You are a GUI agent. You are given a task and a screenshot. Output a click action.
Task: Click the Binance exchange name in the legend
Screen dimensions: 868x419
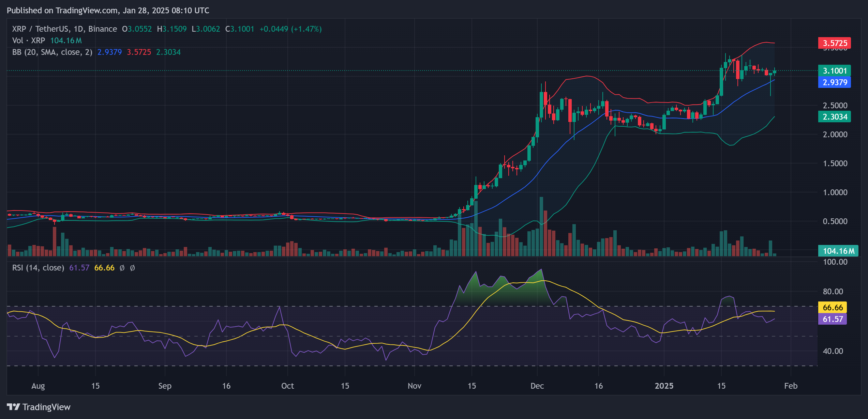point(102,29)
